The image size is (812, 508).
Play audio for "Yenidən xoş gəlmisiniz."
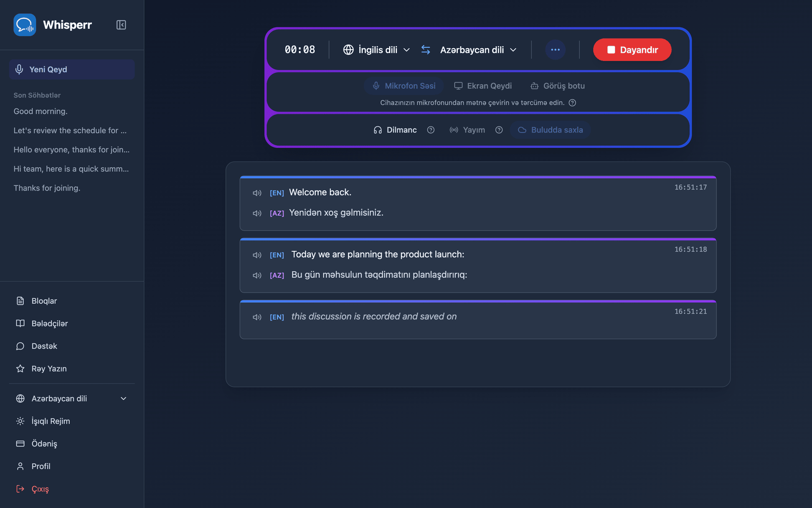(x=257, y=213)
